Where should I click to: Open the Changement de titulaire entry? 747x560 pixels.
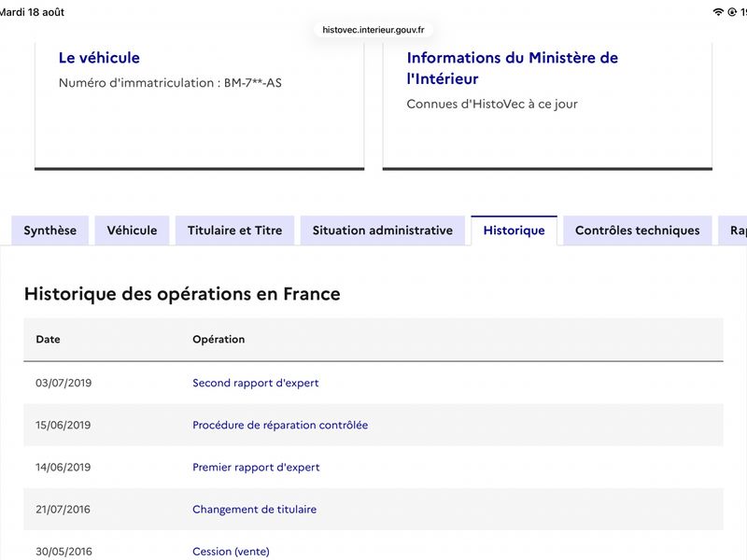254,509
